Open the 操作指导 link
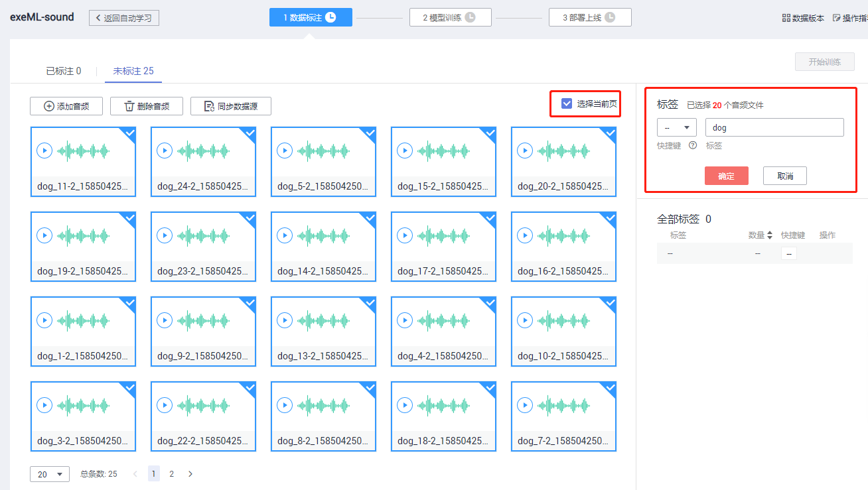 coord(851,18)
